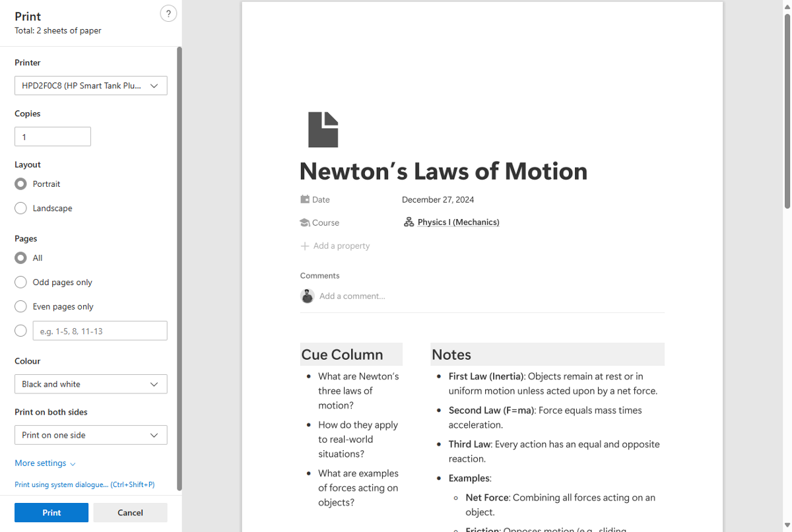This screenshot has width=792, height=532.
Task: Click the graduation cap icon beside Course
Action: pyautogui.click(x=305, y=222)
